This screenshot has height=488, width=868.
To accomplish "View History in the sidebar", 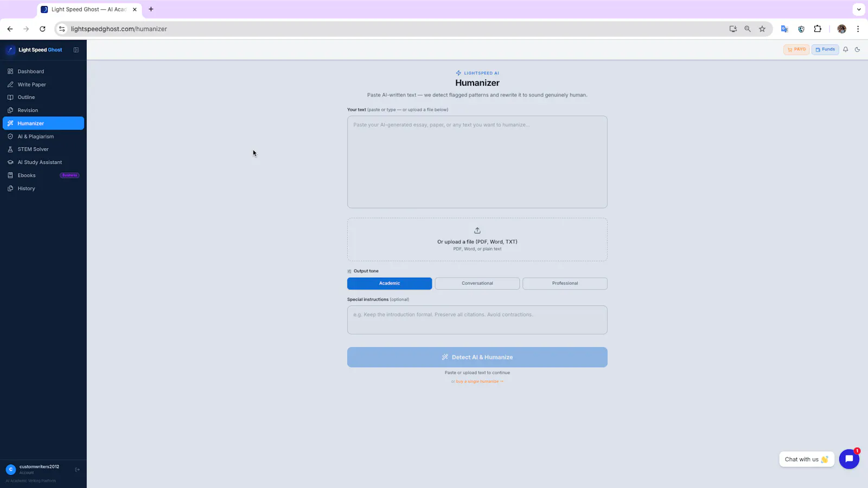I will click(43, 189).
